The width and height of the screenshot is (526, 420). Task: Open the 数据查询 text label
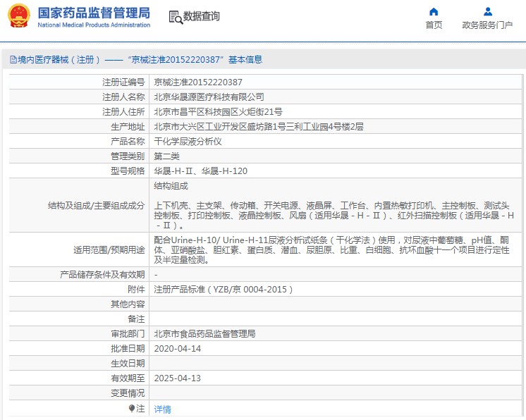pyautogui.click(x=202, y=16)
